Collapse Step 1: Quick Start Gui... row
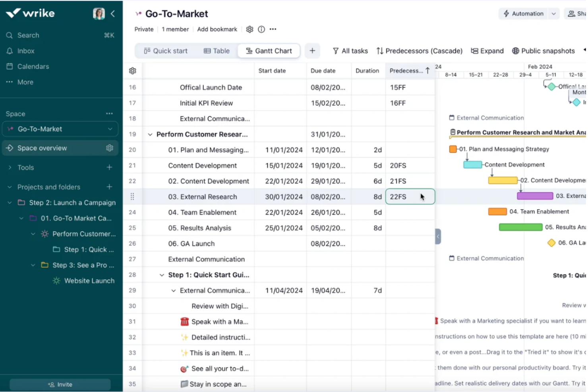The image size is (588, 392). click(162, 275)
